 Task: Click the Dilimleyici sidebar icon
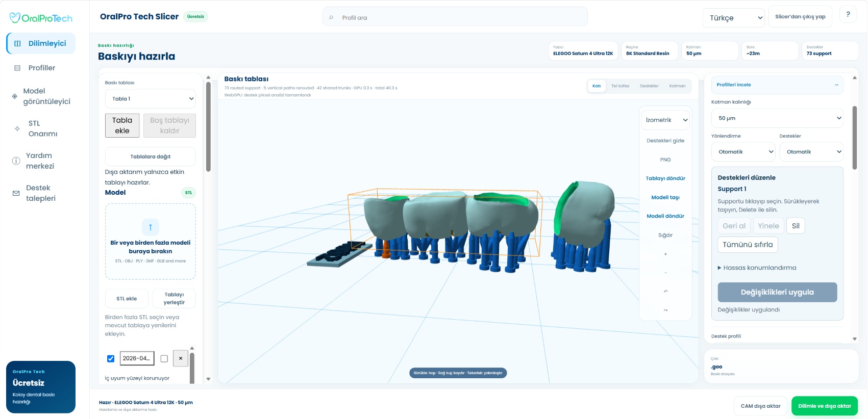click(17, 43)
